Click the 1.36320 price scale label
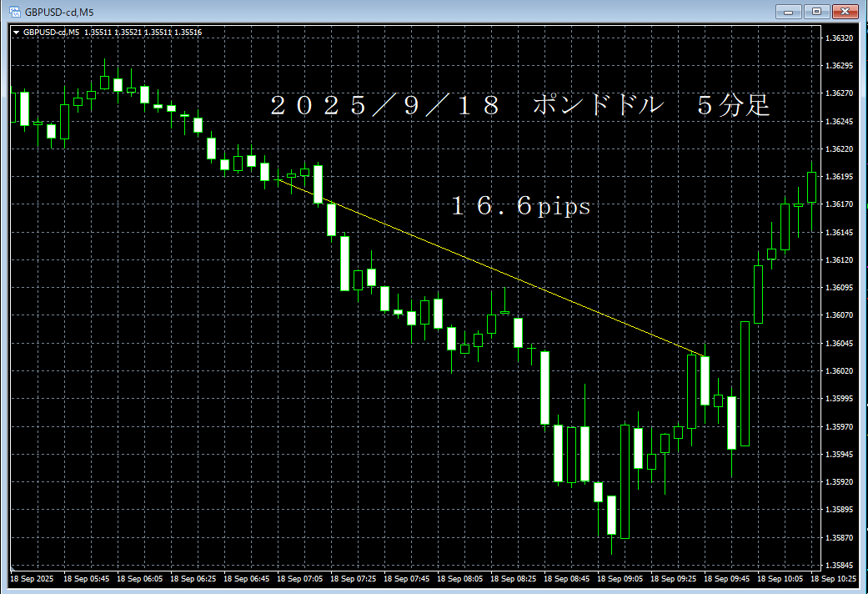868x594 pixels. (x=839, y=38)
